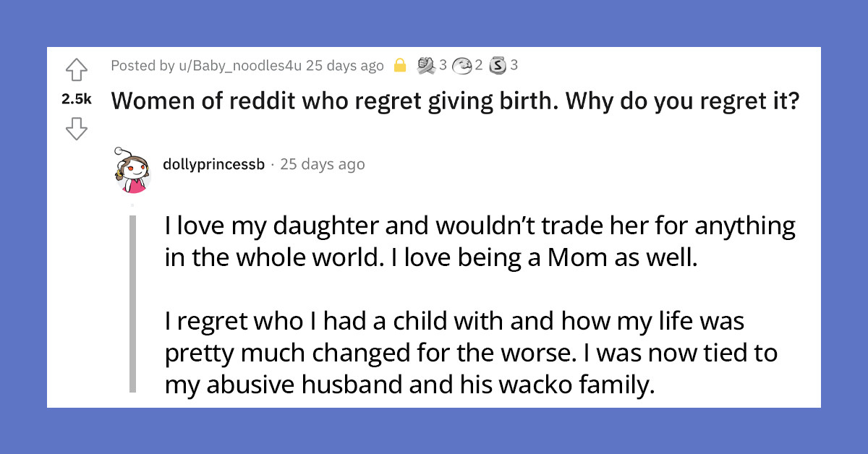Open the post title about regretting birth

454,100
